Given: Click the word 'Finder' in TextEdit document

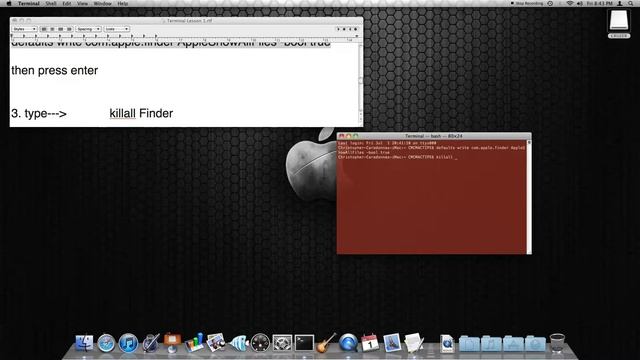Looking at the screenshot, I should tap(156, 113).
